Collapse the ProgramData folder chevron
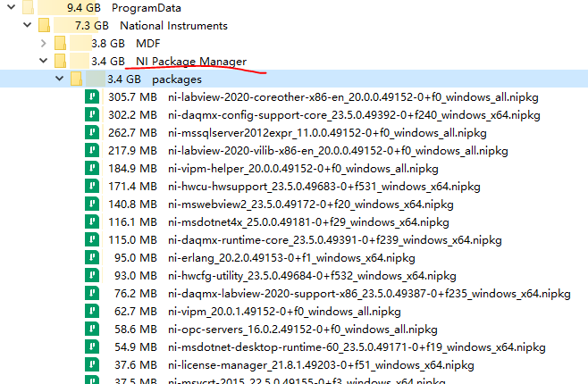 (12, 7)
